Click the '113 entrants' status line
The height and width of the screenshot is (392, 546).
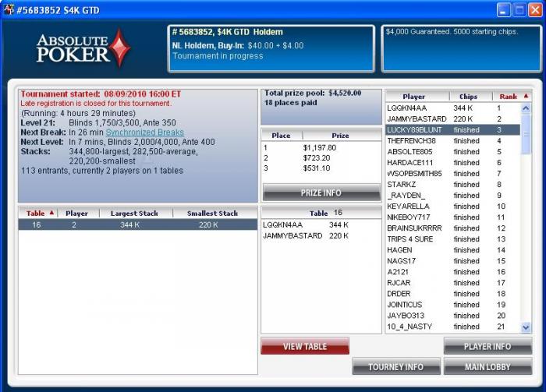[102, 171]
